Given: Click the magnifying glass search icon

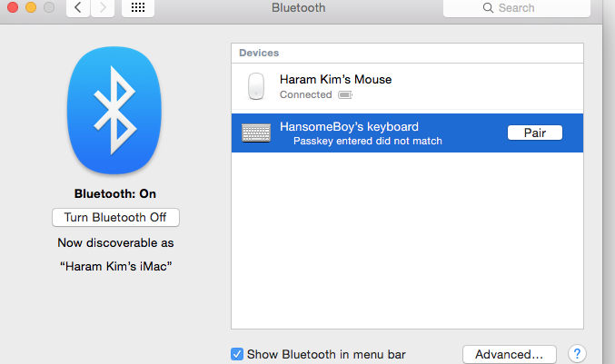Looking at the screenshot, I should tap(488, 8).
